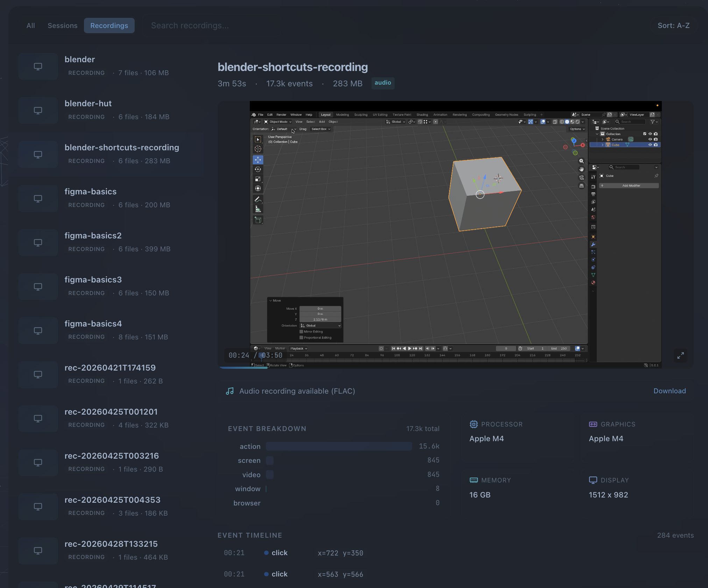Toggle Cube visibility eye in the Blender outliner
The width and height of the screenshot is (708, 588).
click(x=650, y=145)
